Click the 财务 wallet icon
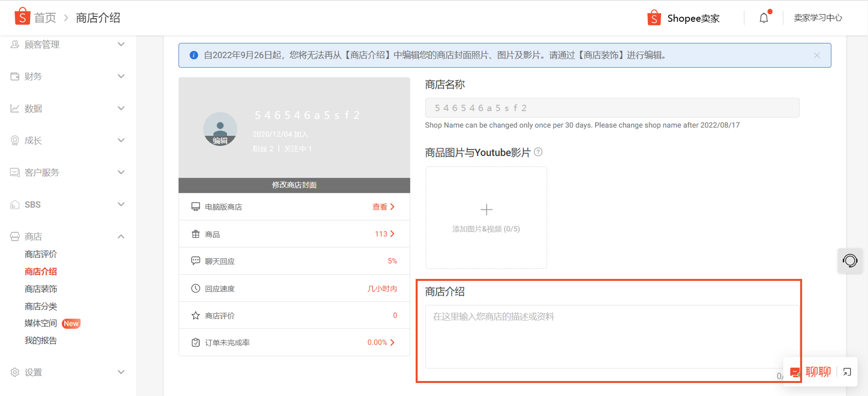Viewport: 868px width, 396px height. [14, 76]
